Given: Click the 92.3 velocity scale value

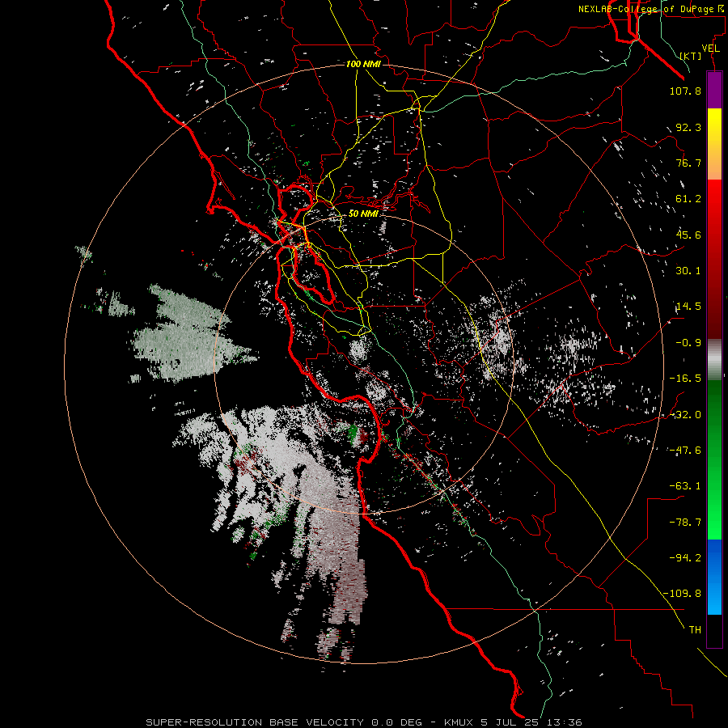Looking at the screenshot, I should pos(688,127).
